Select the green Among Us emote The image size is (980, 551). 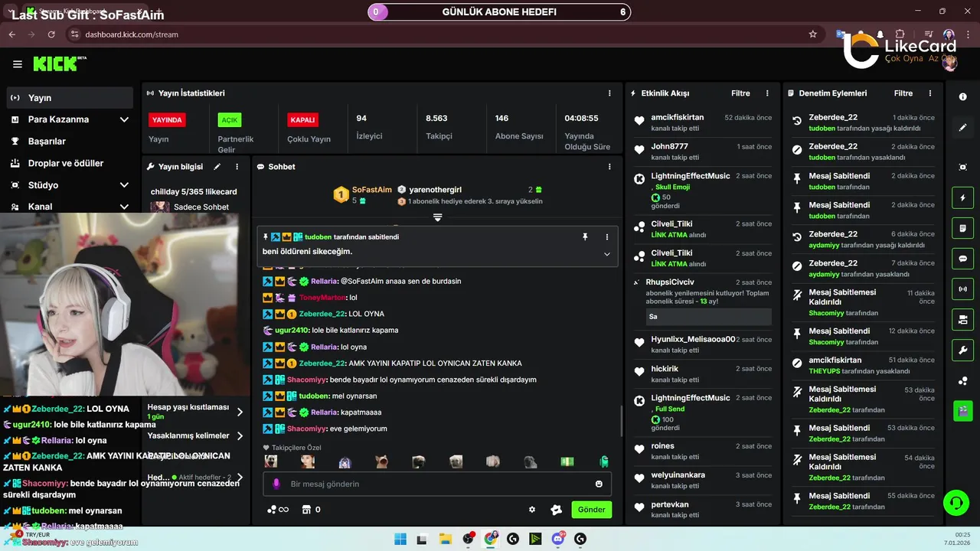(x=603, y=461)
